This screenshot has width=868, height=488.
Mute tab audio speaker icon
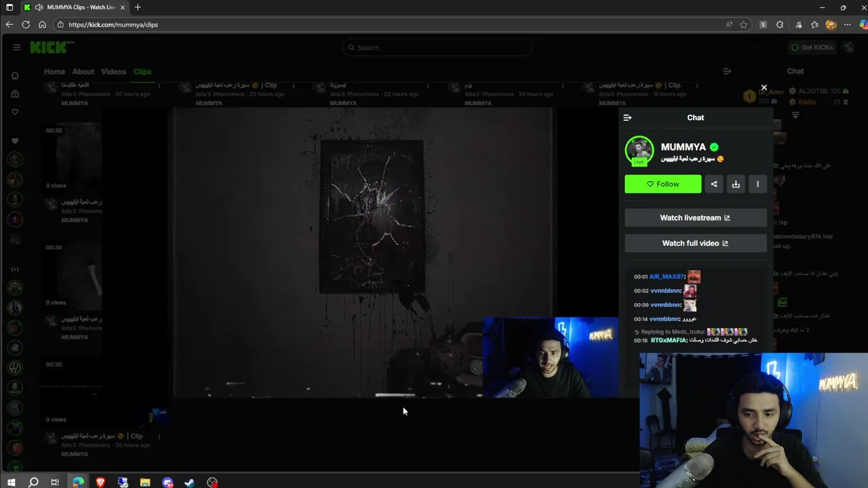39,7
